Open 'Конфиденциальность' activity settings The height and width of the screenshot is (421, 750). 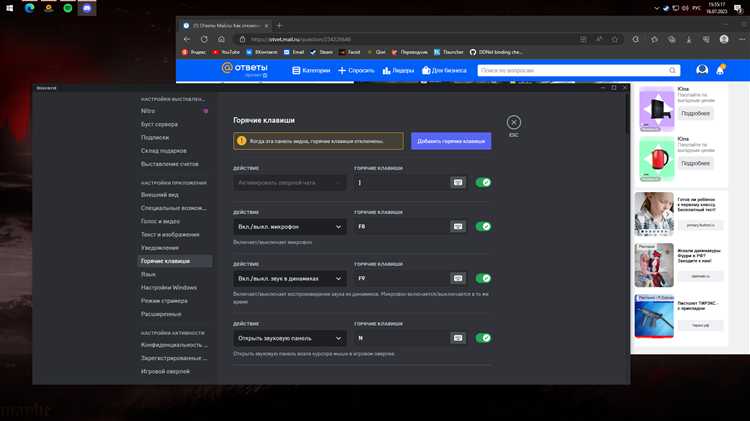pos(175,345)
